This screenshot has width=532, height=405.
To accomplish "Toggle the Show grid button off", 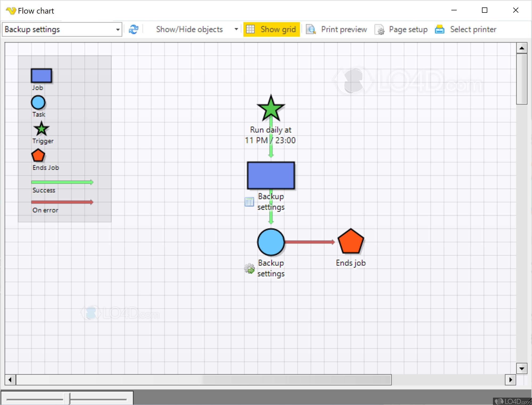I will click(x=271, y=29).
